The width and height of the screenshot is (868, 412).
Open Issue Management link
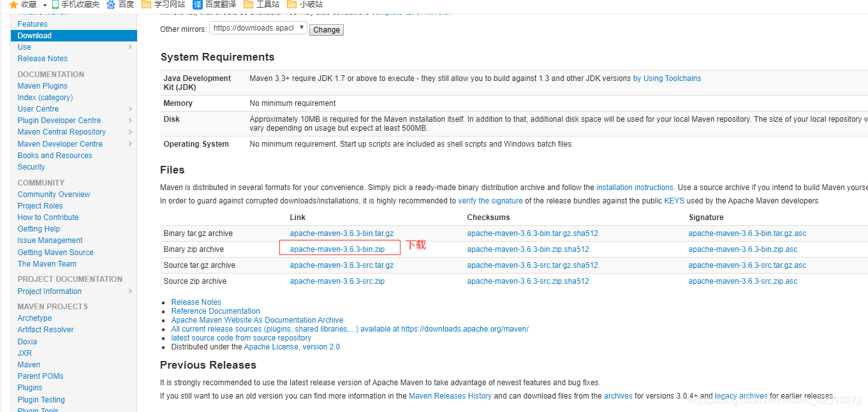[50, 240]
